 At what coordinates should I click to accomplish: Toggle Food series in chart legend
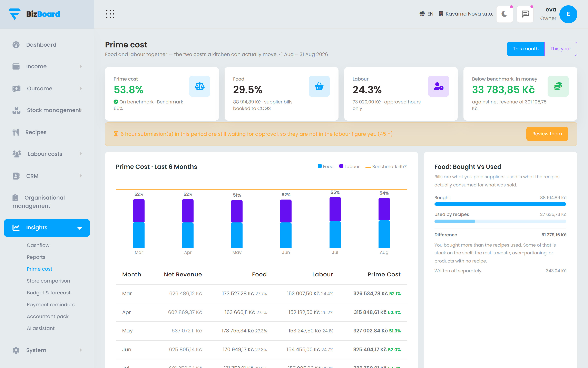click(325, 166)
